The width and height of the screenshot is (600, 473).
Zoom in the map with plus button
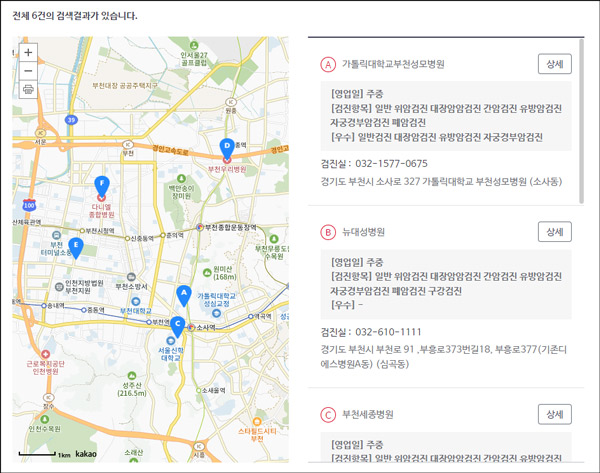point(28,52)
